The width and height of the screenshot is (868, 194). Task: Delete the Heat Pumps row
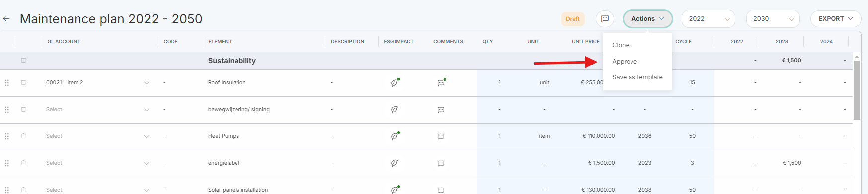23,136
